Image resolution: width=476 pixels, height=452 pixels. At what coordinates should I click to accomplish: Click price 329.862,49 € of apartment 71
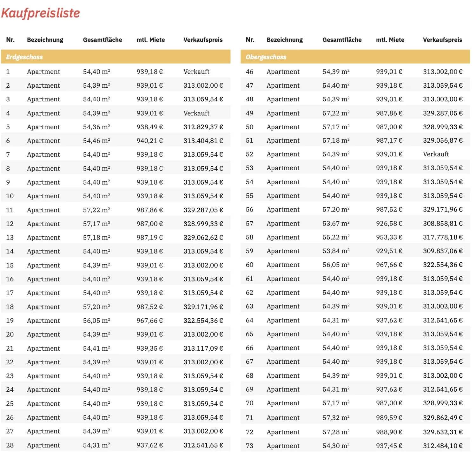pyautogui.click(x=443, y=418)
